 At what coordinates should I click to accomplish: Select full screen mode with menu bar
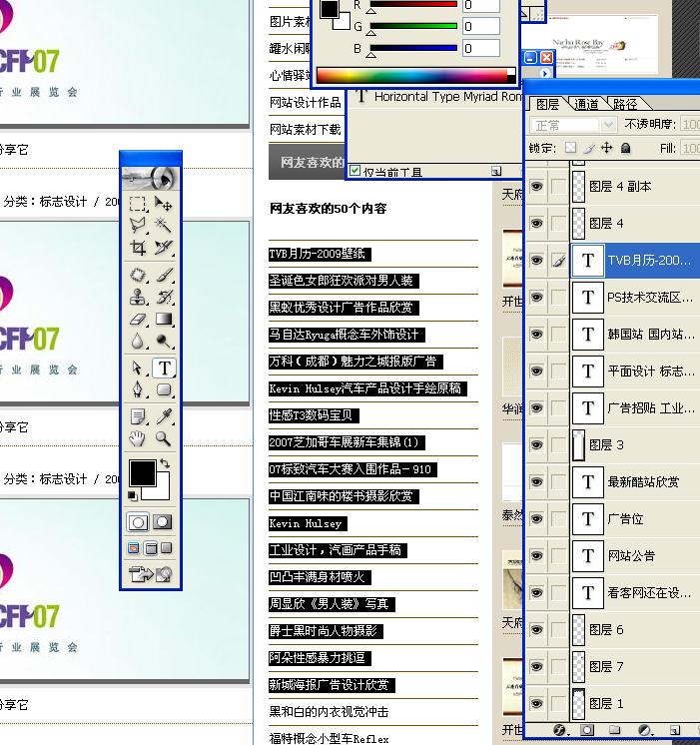pos(151,549)
